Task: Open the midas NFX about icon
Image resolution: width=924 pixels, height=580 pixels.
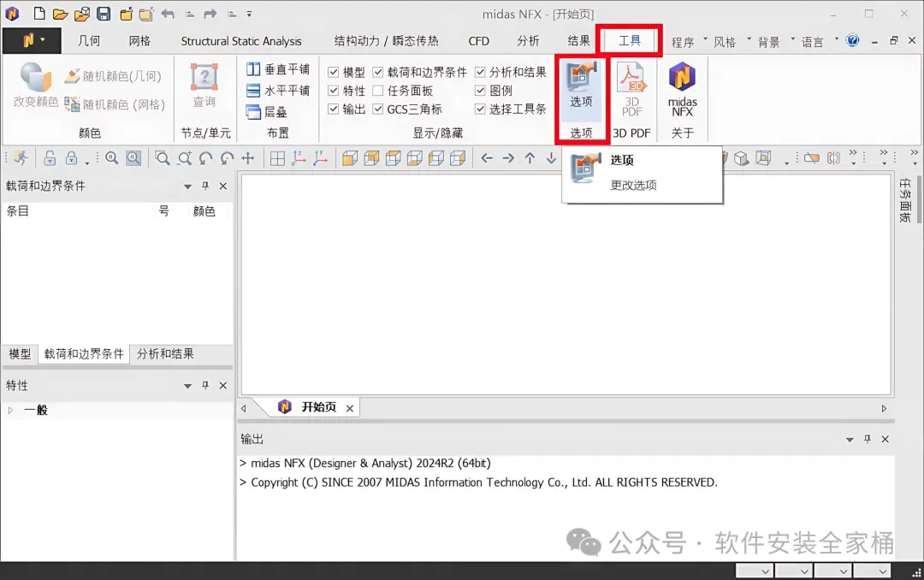Action: click(683, 88)
